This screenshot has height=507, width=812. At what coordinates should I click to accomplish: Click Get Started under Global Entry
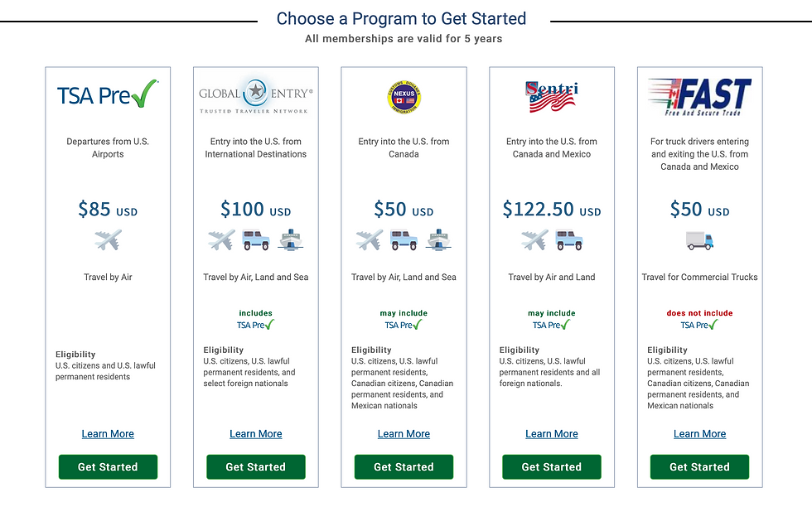256,467
